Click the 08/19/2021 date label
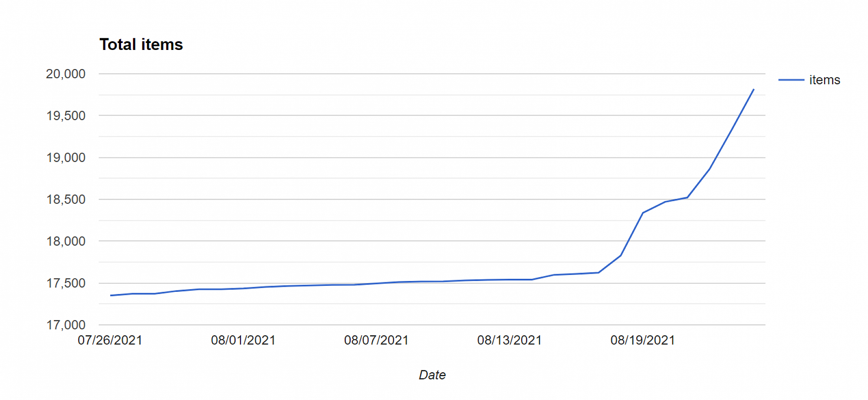 click(x=643, y=340)
